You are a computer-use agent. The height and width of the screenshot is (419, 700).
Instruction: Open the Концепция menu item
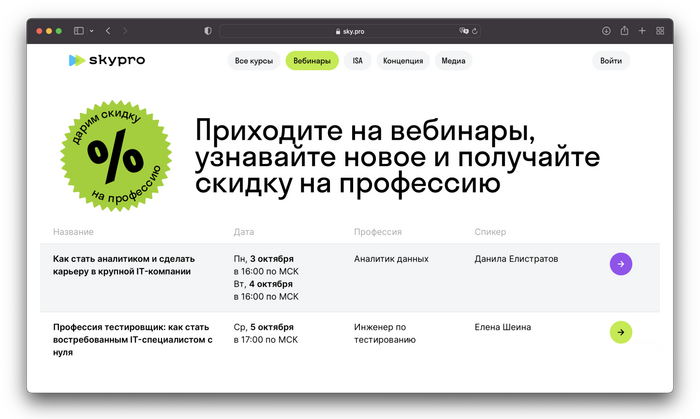tap(403, 61)
